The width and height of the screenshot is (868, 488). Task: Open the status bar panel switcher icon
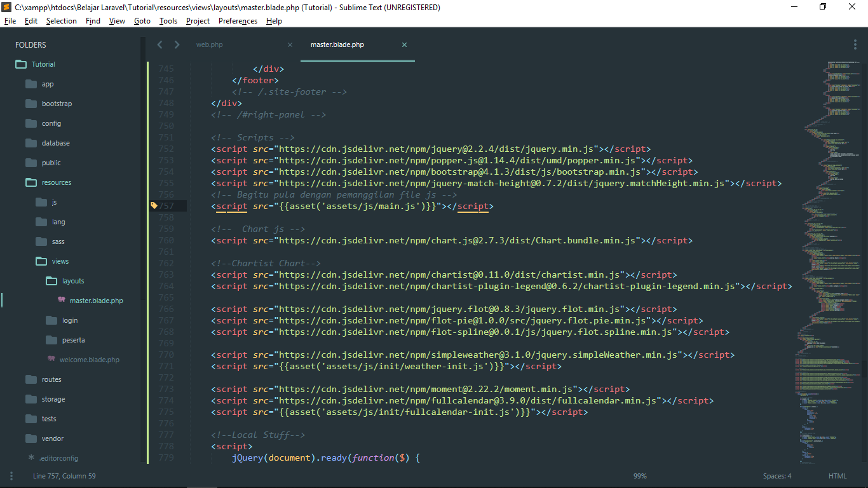coord(11,476)
